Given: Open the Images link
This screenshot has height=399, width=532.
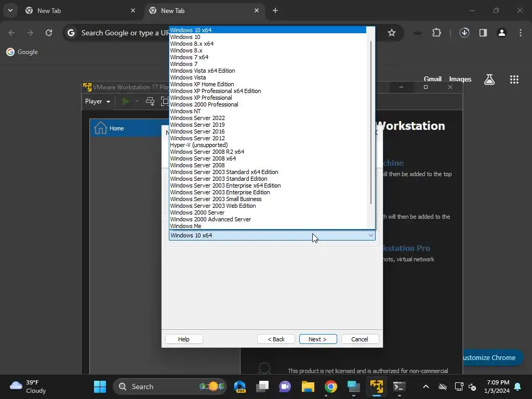Looking at the screenshot, I should pos(460,79).
